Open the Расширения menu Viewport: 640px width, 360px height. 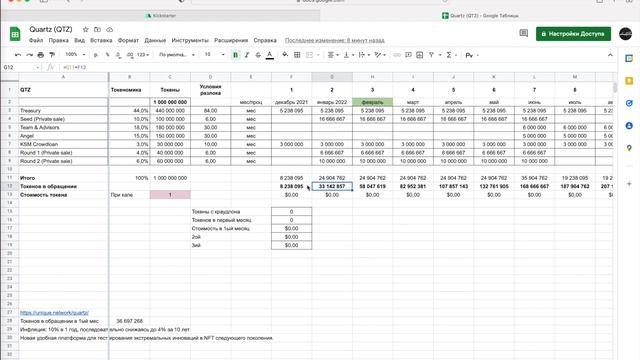(x=231, y=40)
